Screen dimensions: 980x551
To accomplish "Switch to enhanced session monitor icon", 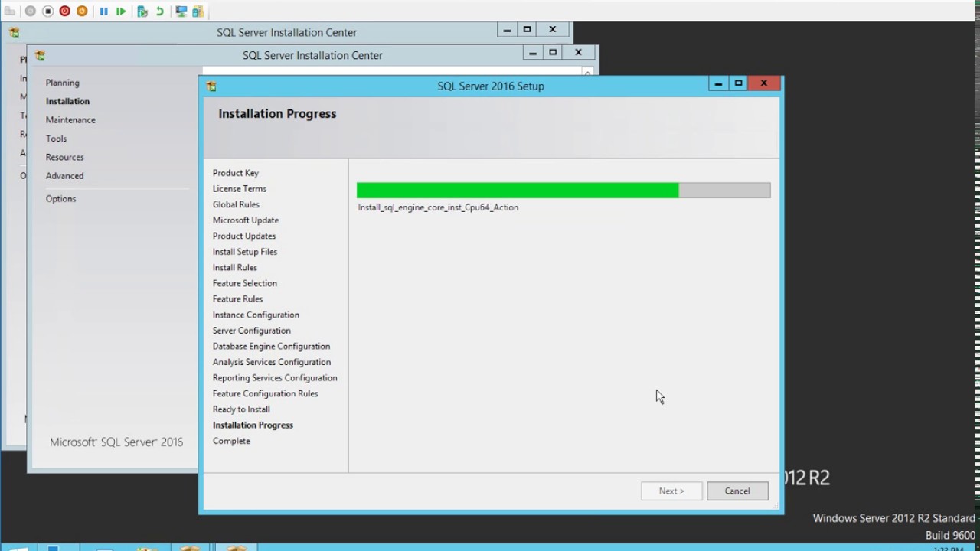I will tap(181, 11).
